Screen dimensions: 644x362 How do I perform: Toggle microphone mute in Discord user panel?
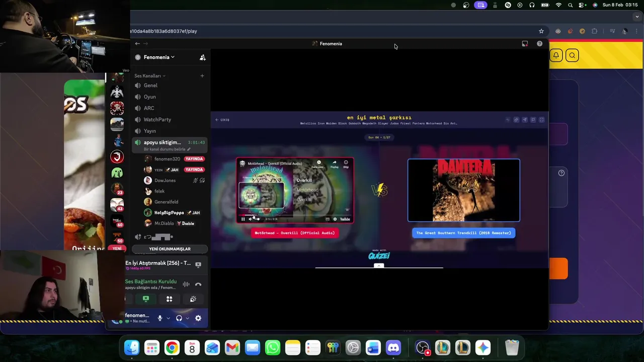tap(160, 318)
